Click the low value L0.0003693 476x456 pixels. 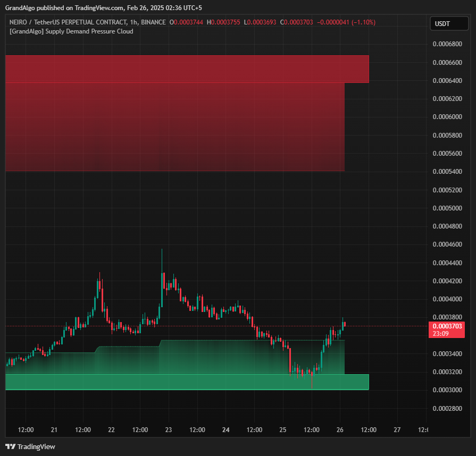tap(260, 22)
